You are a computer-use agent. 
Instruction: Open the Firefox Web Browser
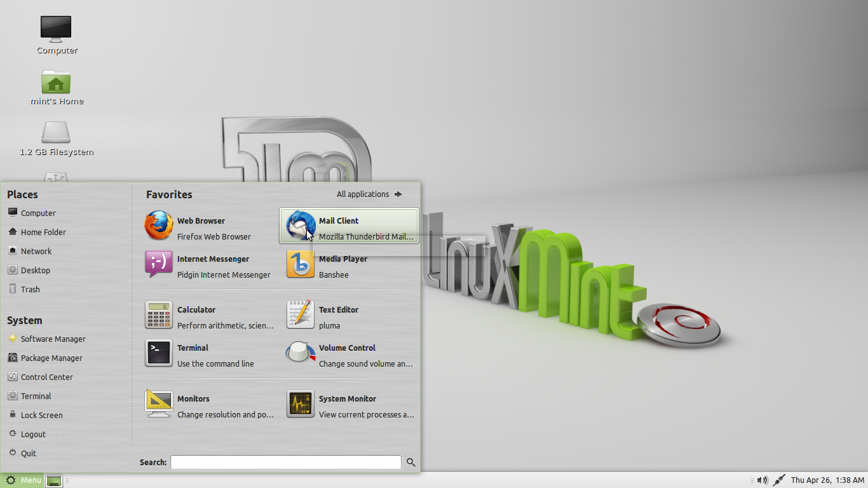pyautogui.click(x=201, y=227)
